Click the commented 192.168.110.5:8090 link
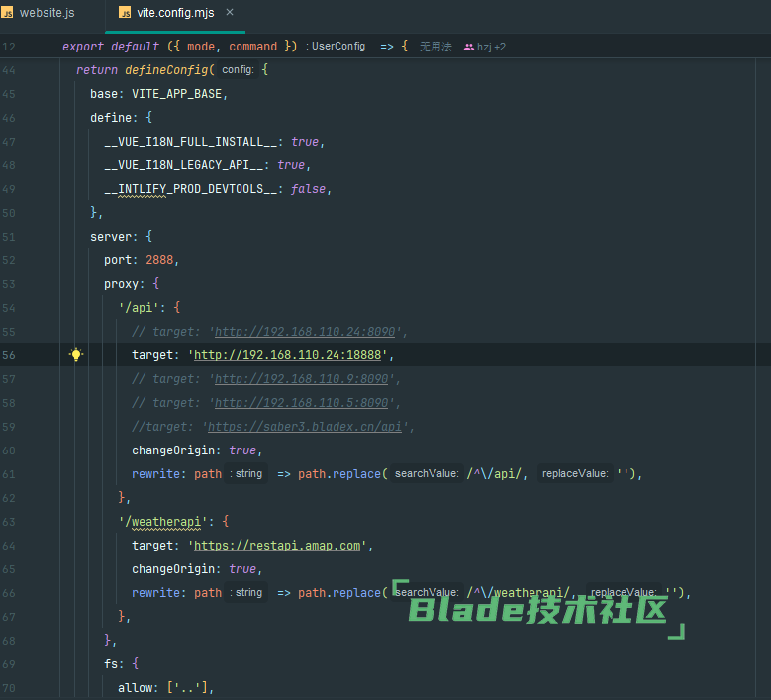Viewport: 771px width, 700px height. (x=301, y=403)
